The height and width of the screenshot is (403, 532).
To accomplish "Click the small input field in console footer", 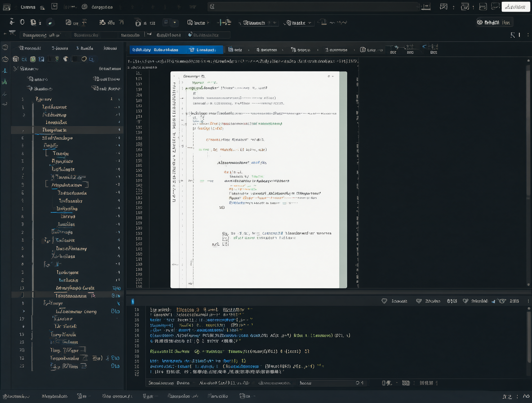I will pyautogui.click(x=332, y=383).
